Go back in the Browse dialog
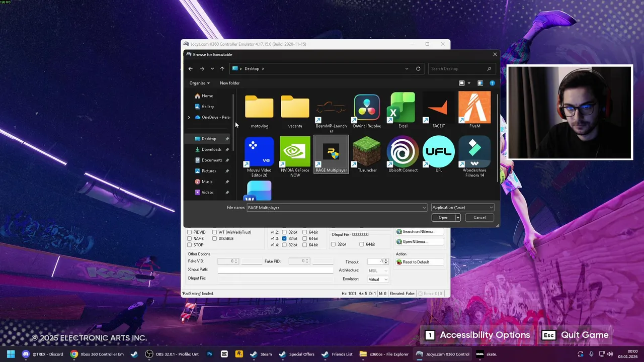644x362 pixels. 190,68
